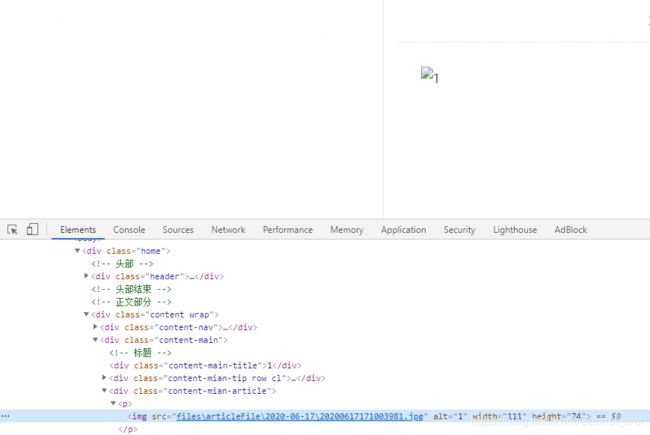Switch to the Console tab
This screenshot has width=650, height=435.
point(129,230)
